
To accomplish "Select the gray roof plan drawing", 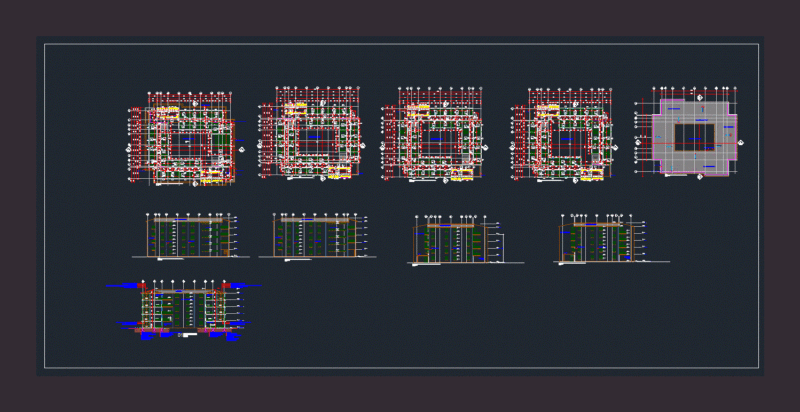I will [x=689, y=133].
